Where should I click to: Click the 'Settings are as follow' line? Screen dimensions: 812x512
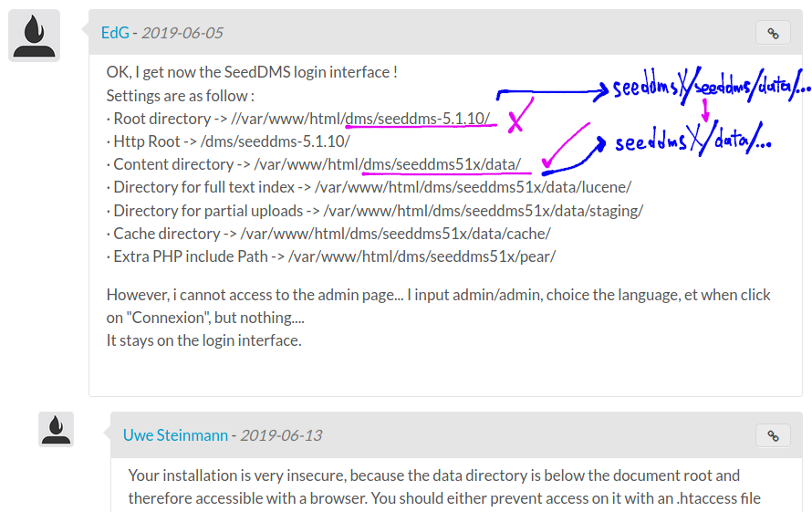[181, 96]
